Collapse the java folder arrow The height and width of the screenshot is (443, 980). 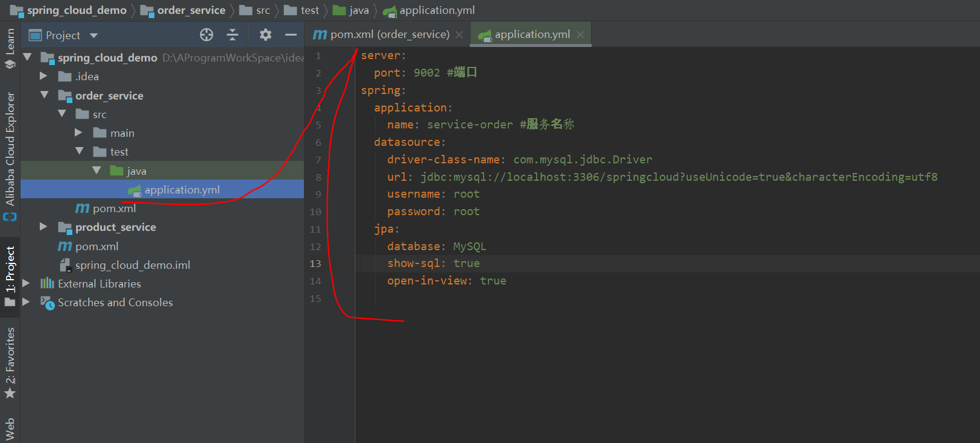pos(96,170)
